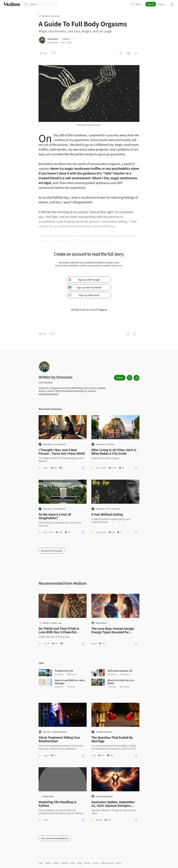Open the Write pencil icon
178x868 pixels.
coord(133,4)
